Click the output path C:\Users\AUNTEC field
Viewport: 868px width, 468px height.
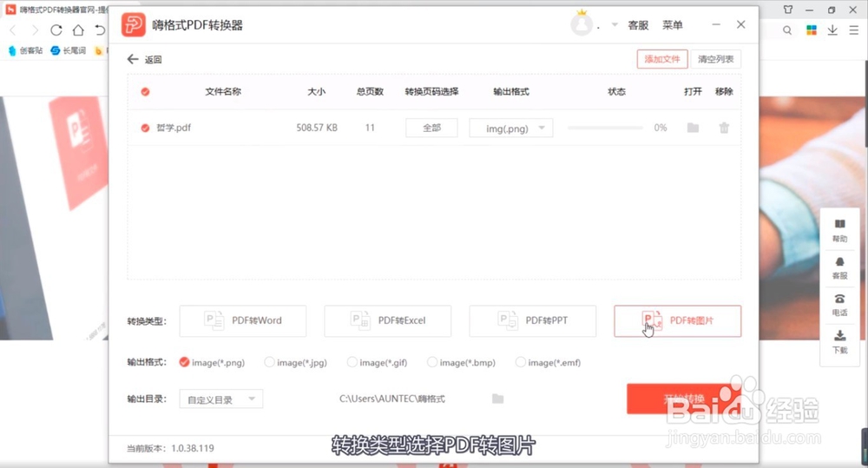click(392, 399)
